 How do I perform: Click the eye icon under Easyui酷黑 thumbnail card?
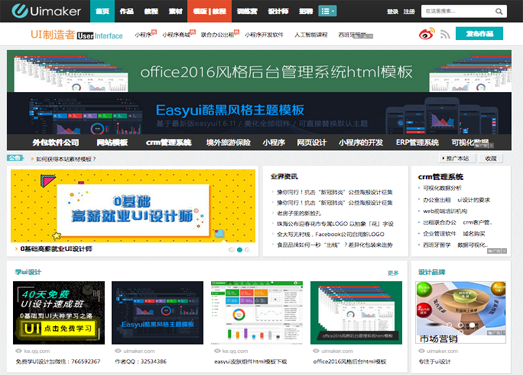click(118, 351)
